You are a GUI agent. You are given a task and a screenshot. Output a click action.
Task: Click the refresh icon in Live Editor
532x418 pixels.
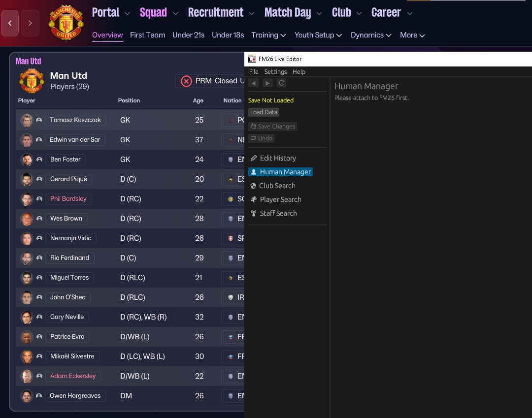[x=281, y=83]
